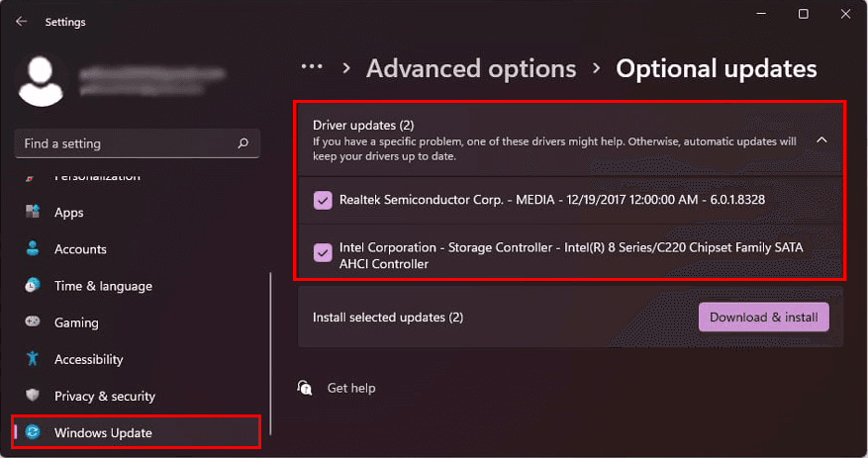Viewport: 868px width, 458px height.
Task: Click the Windows Update sync icon
Action: 33,432
